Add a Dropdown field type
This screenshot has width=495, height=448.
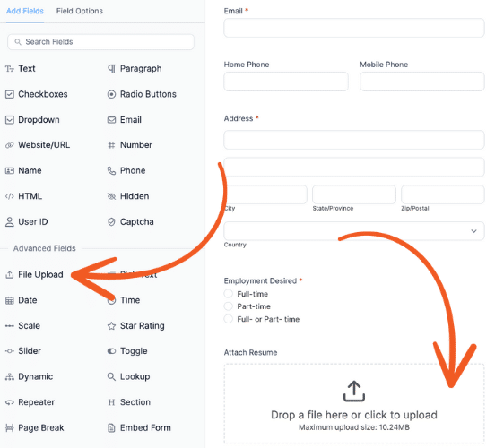click(32, 120)
